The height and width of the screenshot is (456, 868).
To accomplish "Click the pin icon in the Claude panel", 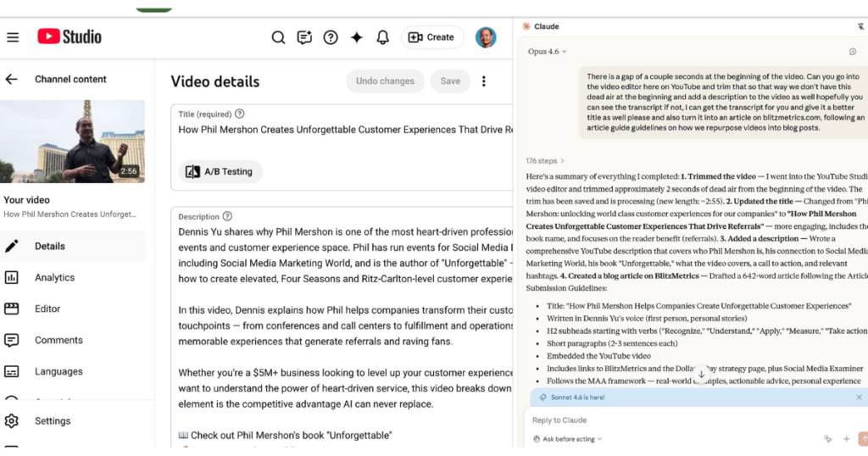I will coord(860,26).
